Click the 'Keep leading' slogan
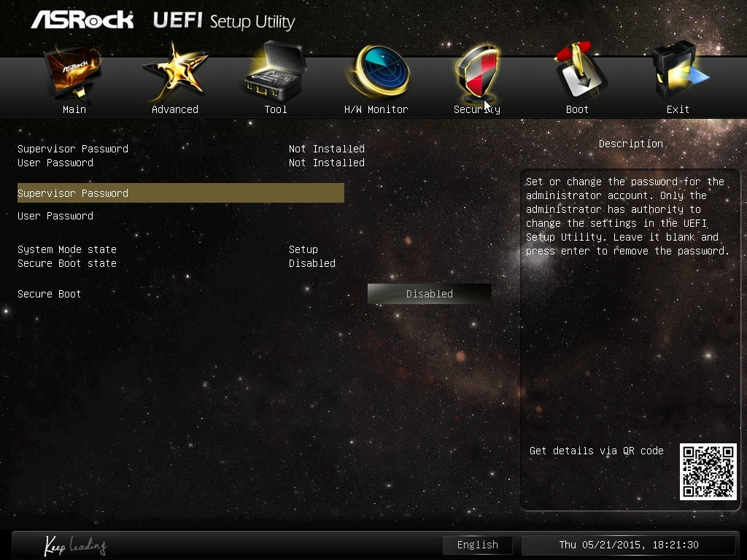747x560 pixels. point(75,545)
